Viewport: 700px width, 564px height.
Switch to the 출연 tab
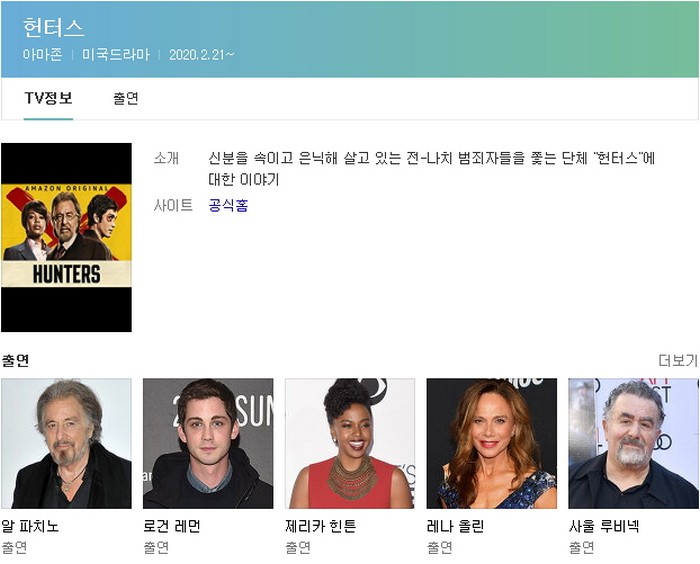tap(125, 98)
